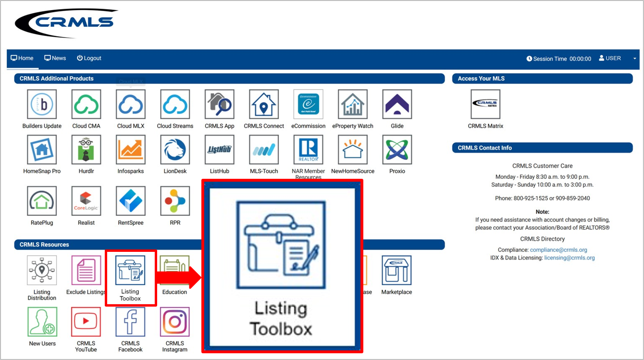
Task: Click the phone number 800-925-1525 text
Action: pos(532,198)
